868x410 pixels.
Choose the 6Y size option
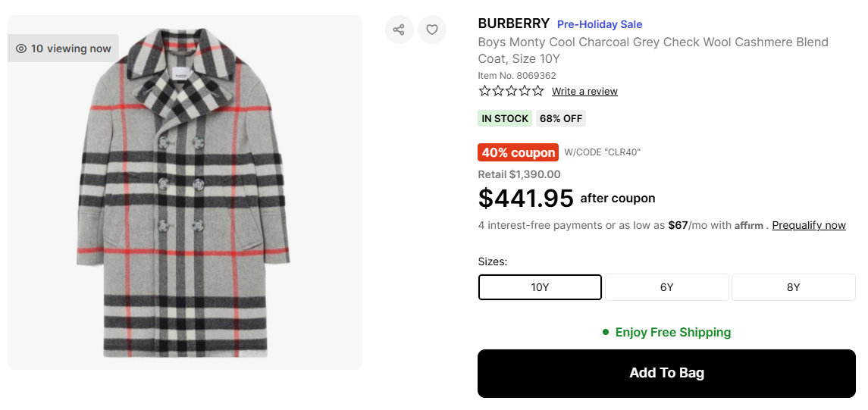(x=666, y=287)
